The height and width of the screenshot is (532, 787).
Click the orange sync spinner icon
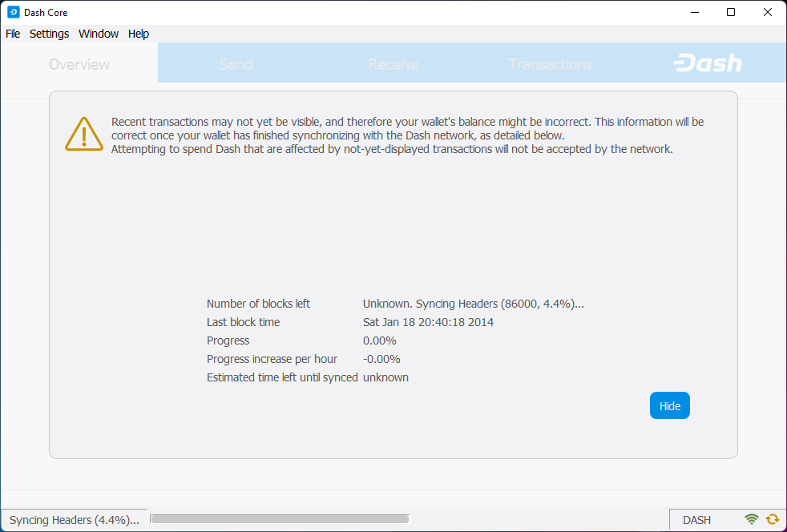773,520
